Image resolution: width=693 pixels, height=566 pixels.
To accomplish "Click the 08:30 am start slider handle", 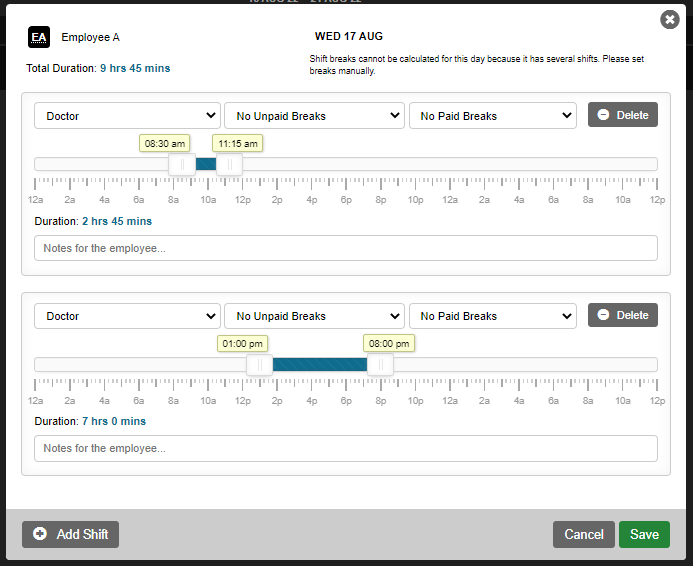I will point(182,164).
